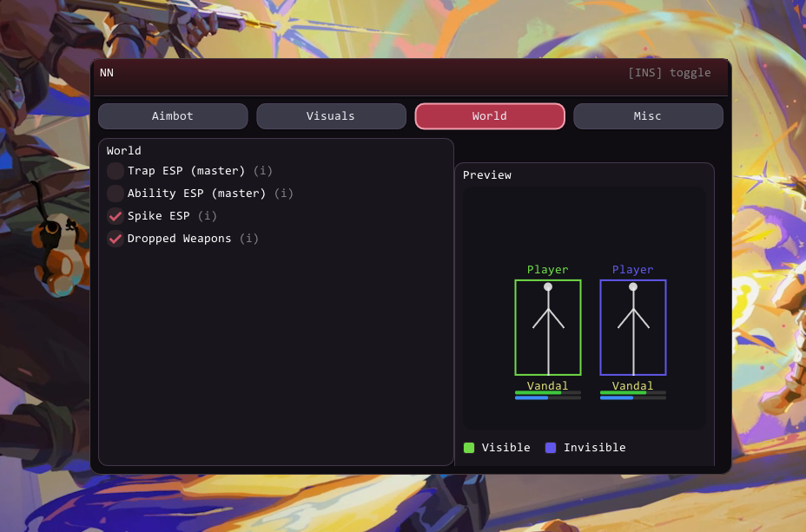Viewport: 806px width, 532px height.
Task: Go to the Misc tab
Action: [648, 116]
